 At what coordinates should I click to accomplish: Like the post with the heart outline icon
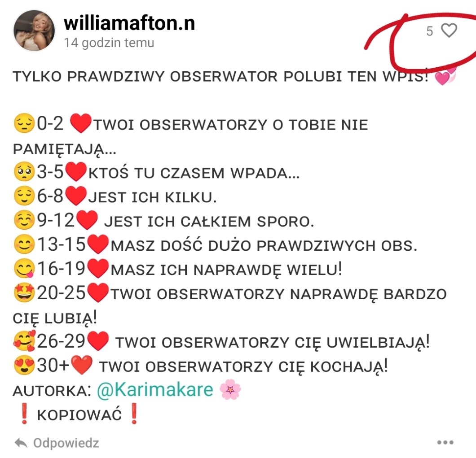[x=449, y=31]
